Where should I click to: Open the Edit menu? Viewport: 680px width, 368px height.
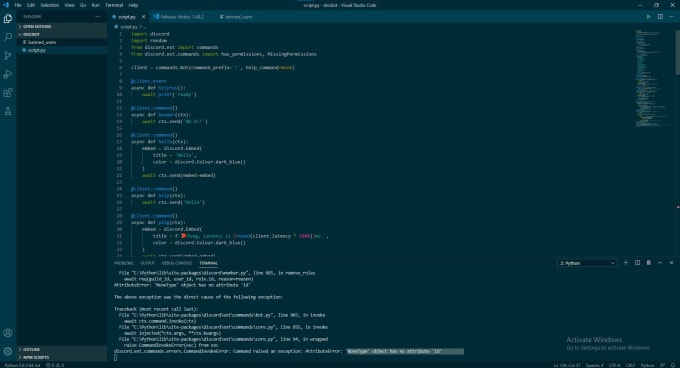coord(31,5)
